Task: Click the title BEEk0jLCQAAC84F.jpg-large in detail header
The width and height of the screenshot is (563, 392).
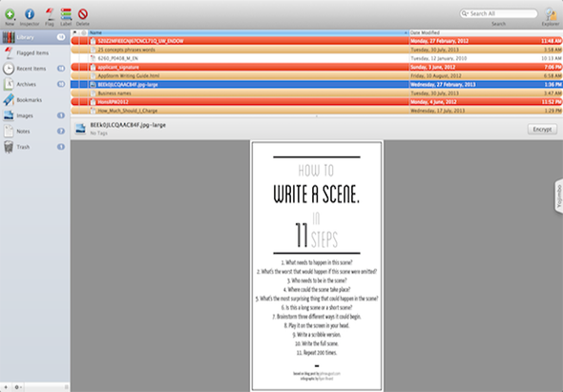Action: (128, 125)
